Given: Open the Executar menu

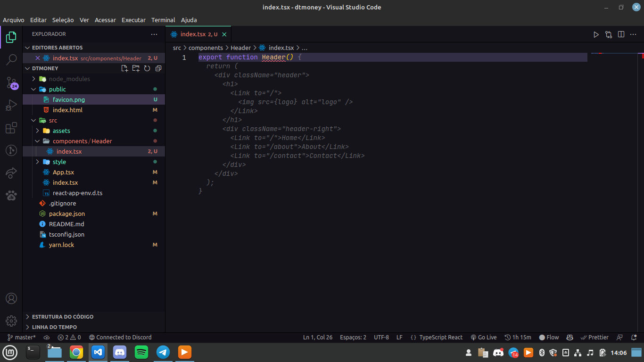Looking at the screenshot, I should point(133,20).
